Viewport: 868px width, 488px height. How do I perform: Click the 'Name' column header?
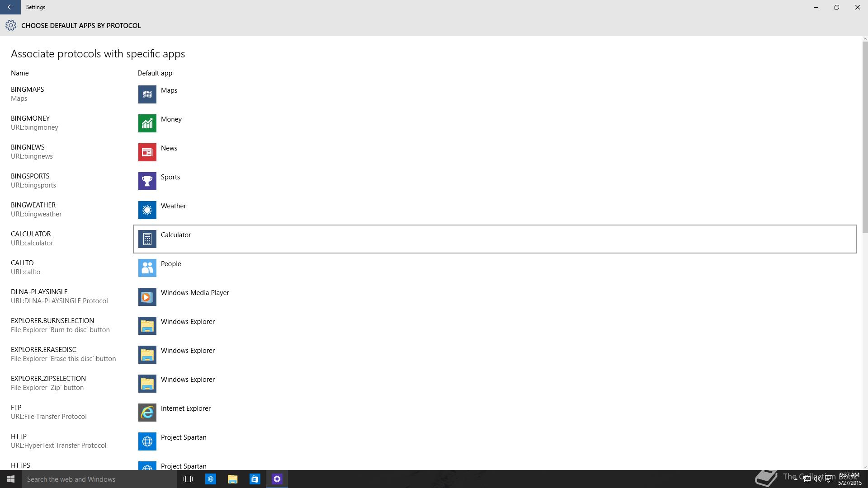(x=19, y=73)
